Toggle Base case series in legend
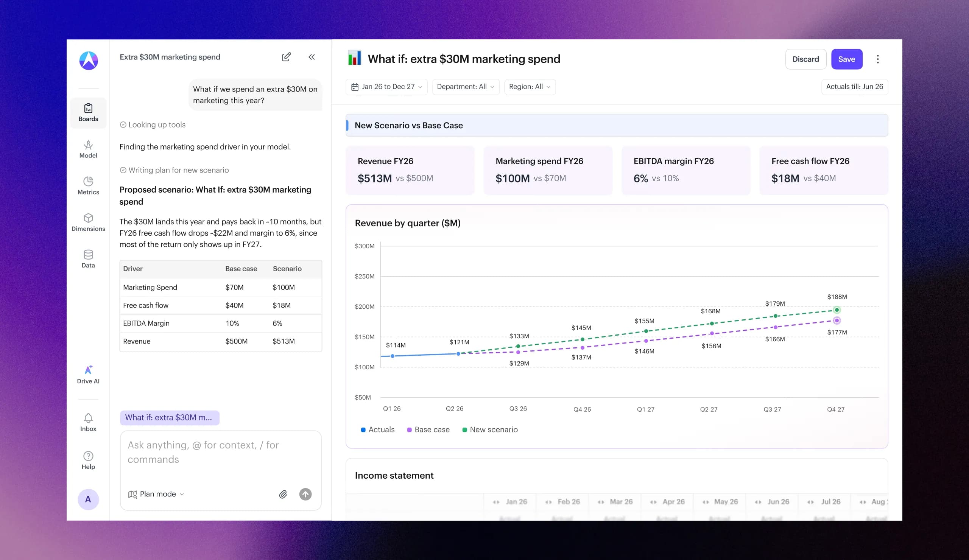The height and width of the screenshot is (560, 969). pos(428,429)
